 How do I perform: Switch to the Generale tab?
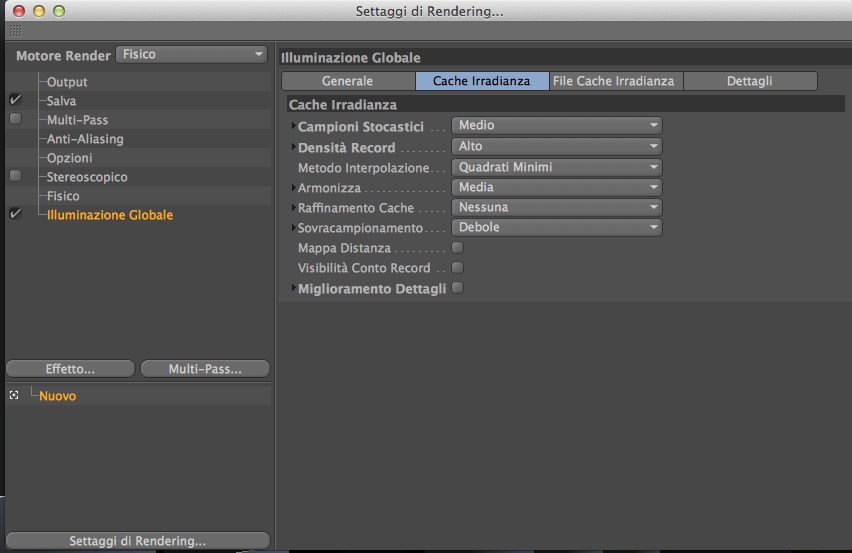pyautogui.click(x=348, y=81)
